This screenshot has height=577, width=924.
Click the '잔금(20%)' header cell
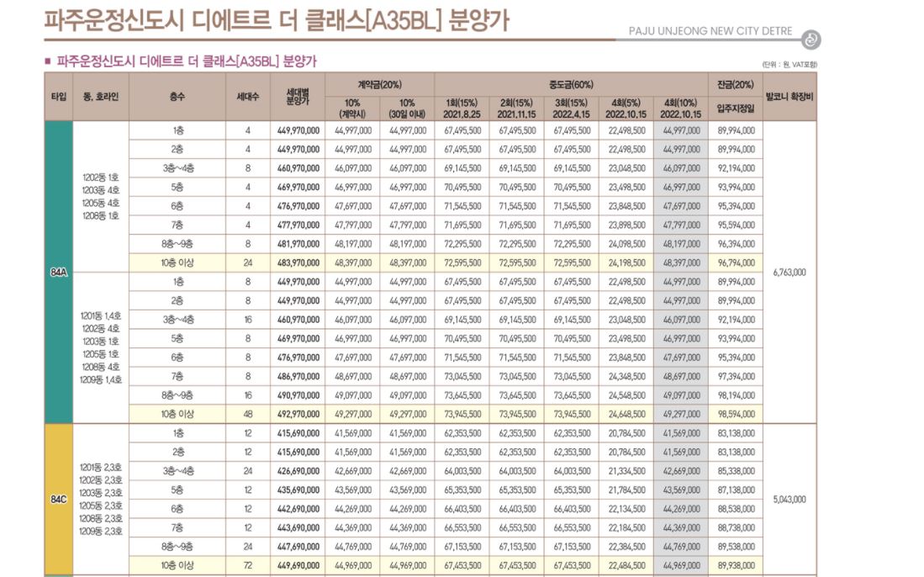pos(736,85)
